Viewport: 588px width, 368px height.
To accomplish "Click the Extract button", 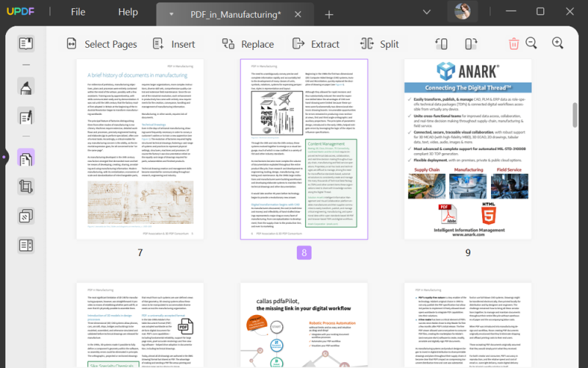I will pyautogui.click(x=316, y=44).
